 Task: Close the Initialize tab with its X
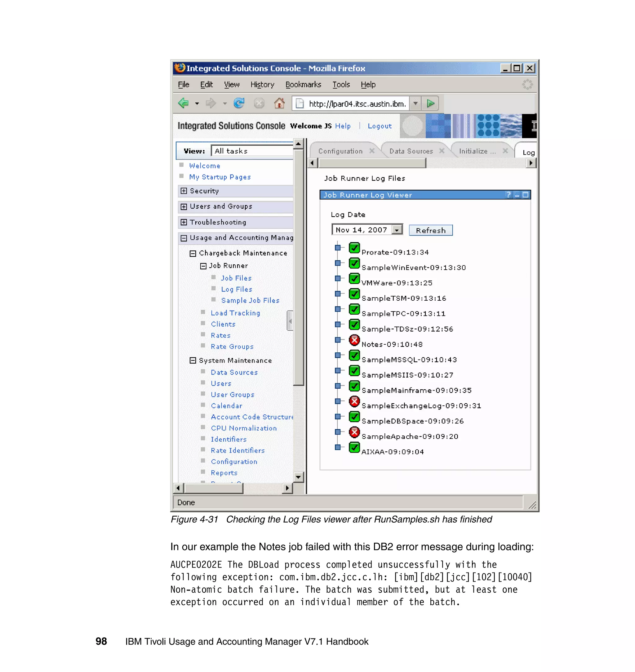[505, 151]
